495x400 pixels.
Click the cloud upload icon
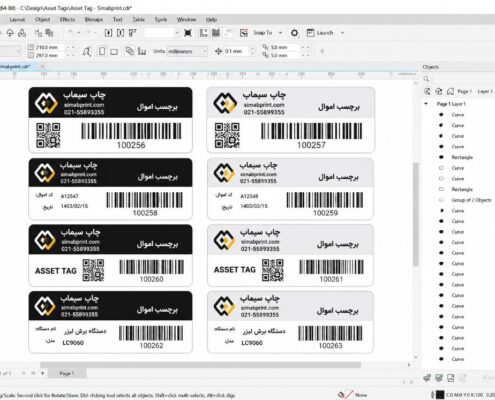coord(10,33)
